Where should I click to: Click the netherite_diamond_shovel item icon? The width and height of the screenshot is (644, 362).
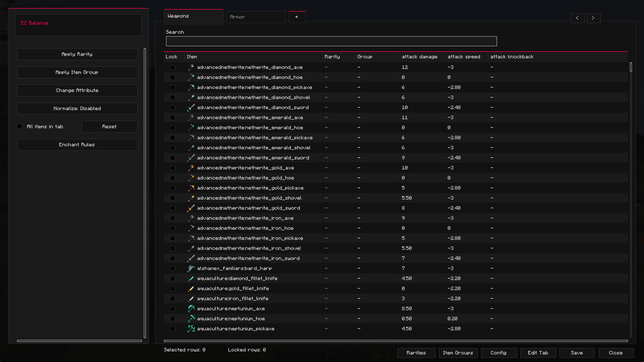[x=191, y=97]
